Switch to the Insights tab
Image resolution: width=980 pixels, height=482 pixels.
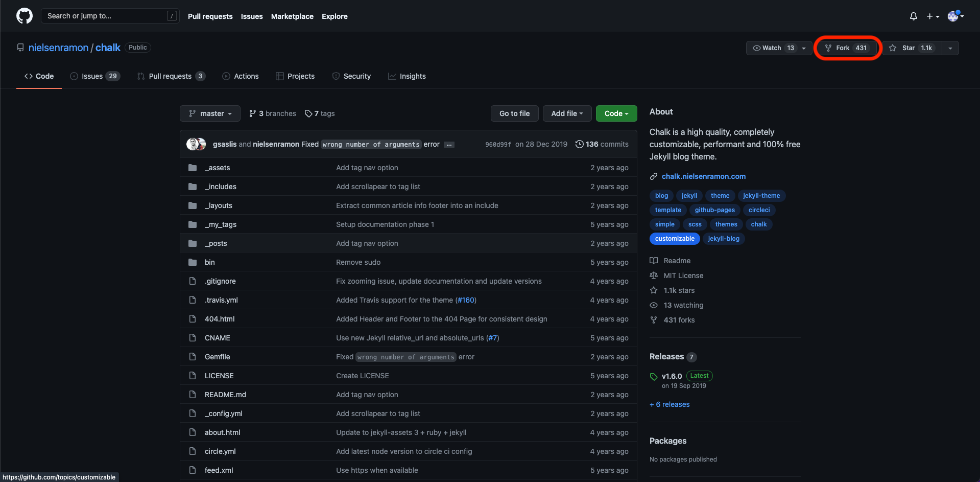[x=407, y=76]
